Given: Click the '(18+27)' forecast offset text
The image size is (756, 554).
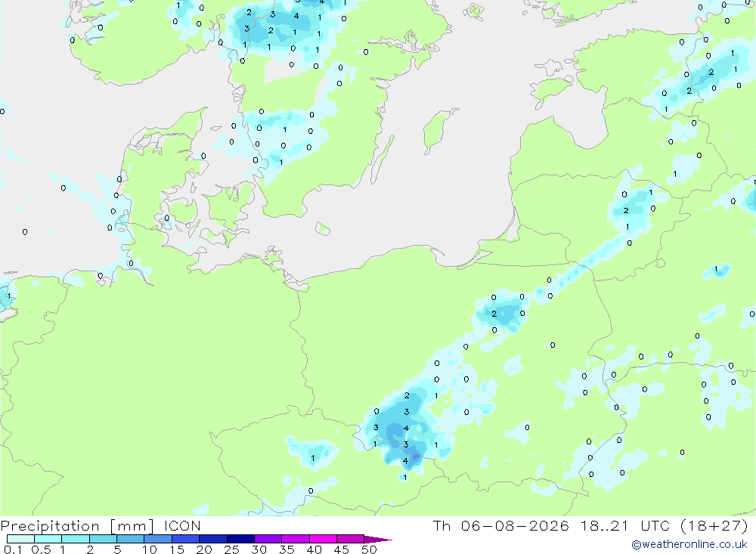Looking at the screenshot, I should 714,525.
